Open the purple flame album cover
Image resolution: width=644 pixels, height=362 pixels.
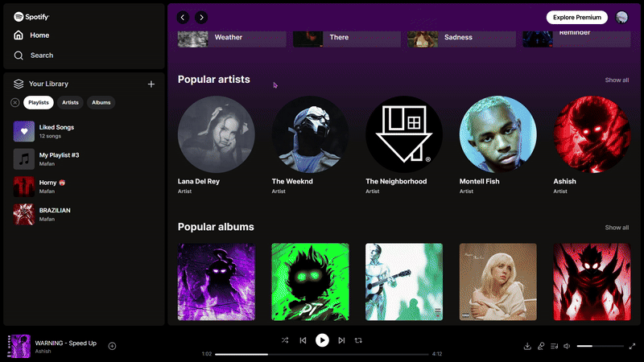pos(216,282)
